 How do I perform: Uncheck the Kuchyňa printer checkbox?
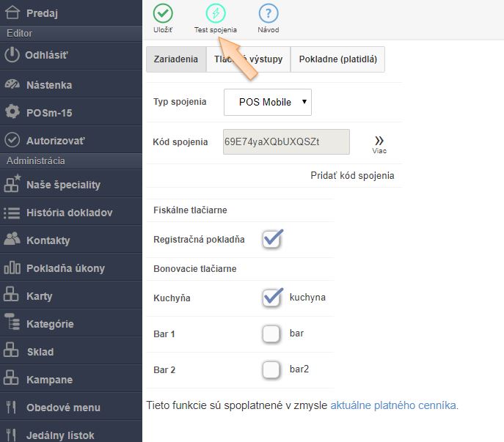(272, 297)
